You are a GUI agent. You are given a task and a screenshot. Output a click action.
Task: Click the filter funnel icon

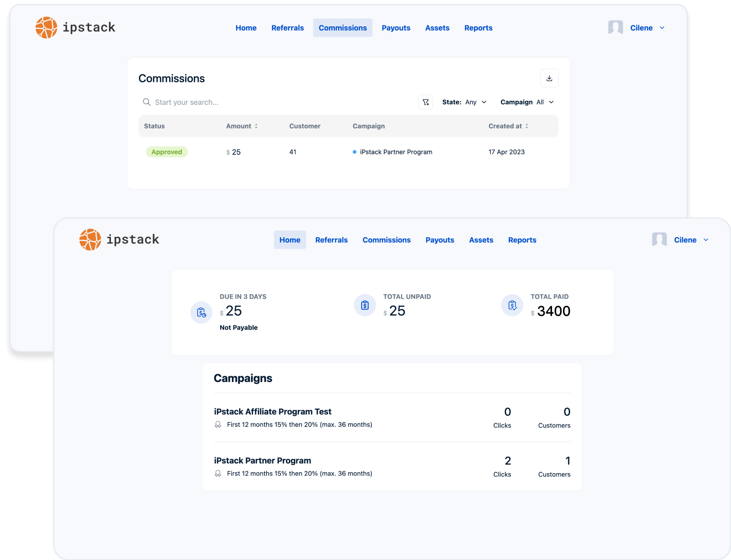pyautogui.click(x=425, y=102)
